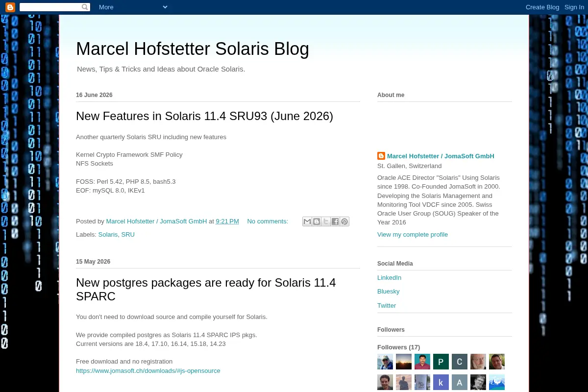Click the '16 June 2026' date header
588x392 pixels.
coord(94,95)
